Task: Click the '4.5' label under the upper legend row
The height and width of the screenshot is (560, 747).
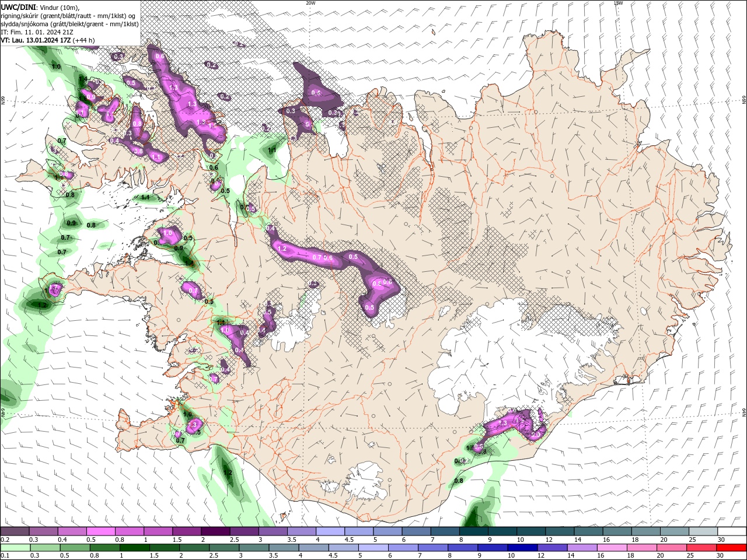Action: [x=349, y=540]
